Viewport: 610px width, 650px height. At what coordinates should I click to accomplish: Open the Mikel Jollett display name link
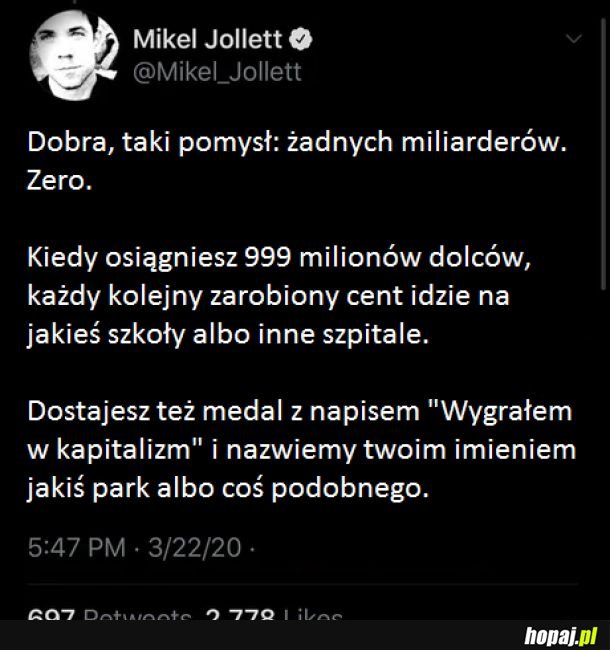point(208,40)
